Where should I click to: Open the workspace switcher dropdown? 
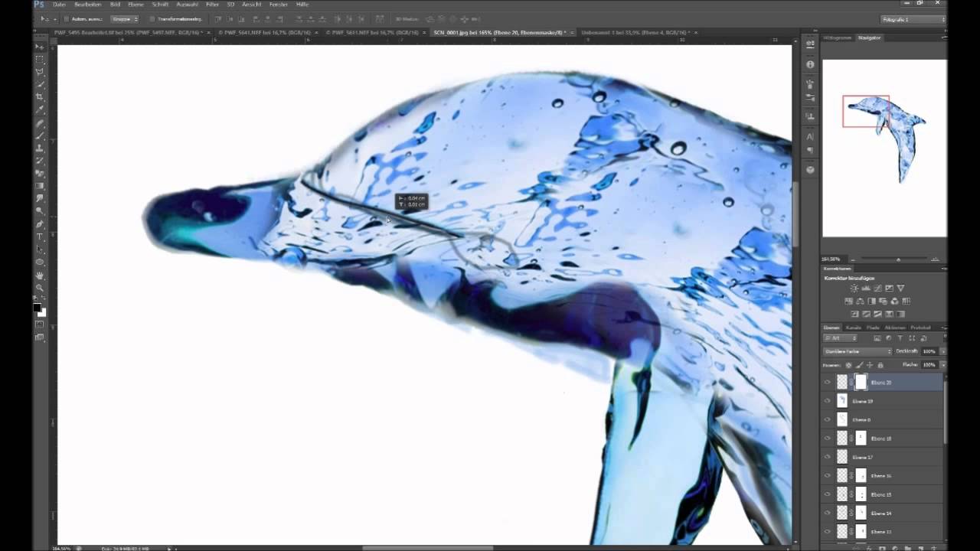913,19
